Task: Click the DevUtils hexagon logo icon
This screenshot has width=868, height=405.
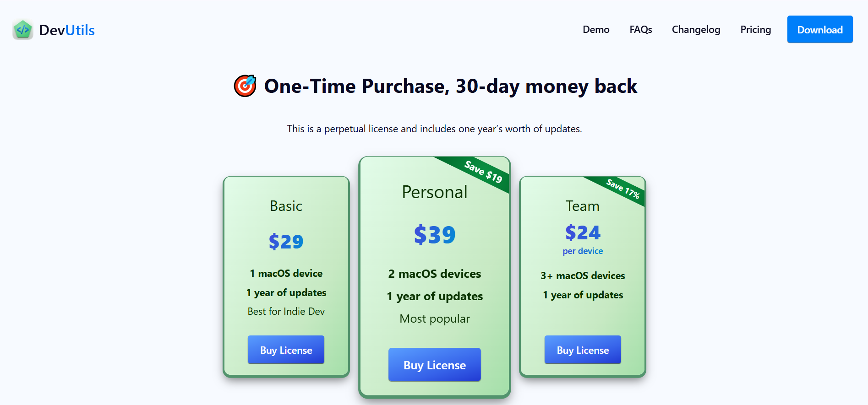Action: click(22, 29)
